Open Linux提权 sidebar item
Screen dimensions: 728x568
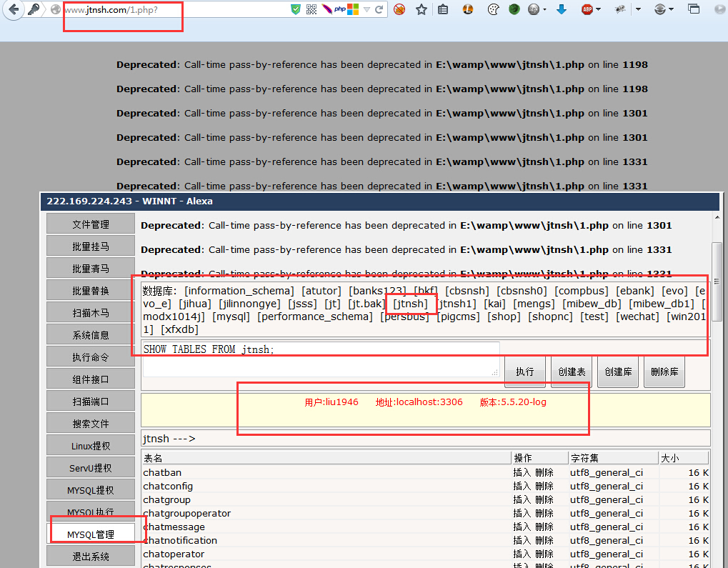91,446
